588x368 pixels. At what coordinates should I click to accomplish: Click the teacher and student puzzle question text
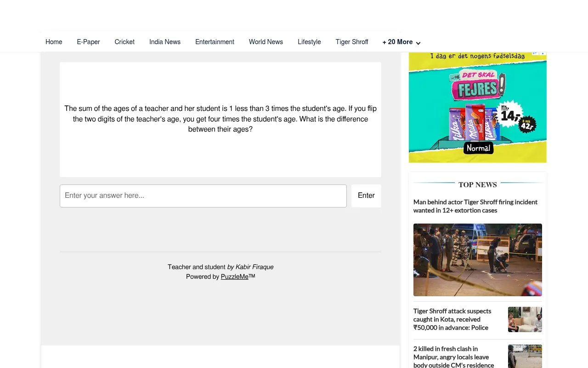pos(220,119)
